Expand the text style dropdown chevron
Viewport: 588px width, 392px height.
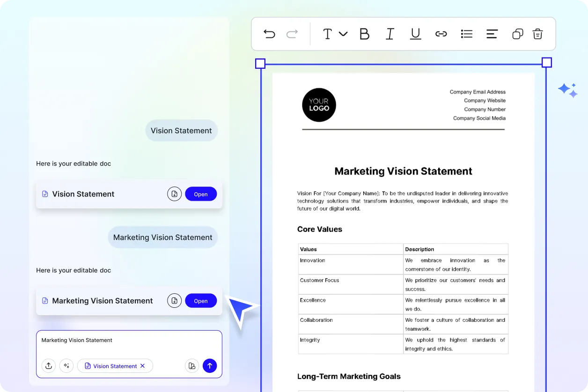(343, 34)
